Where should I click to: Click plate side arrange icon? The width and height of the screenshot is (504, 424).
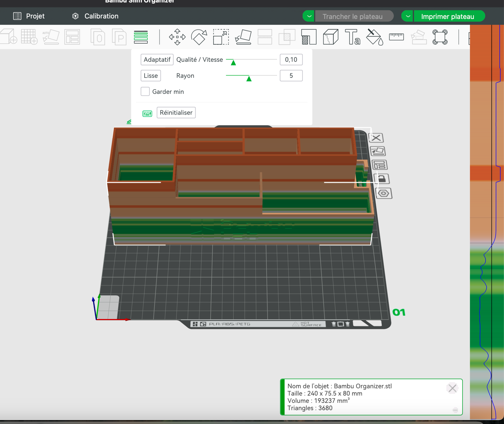(379, 165)
